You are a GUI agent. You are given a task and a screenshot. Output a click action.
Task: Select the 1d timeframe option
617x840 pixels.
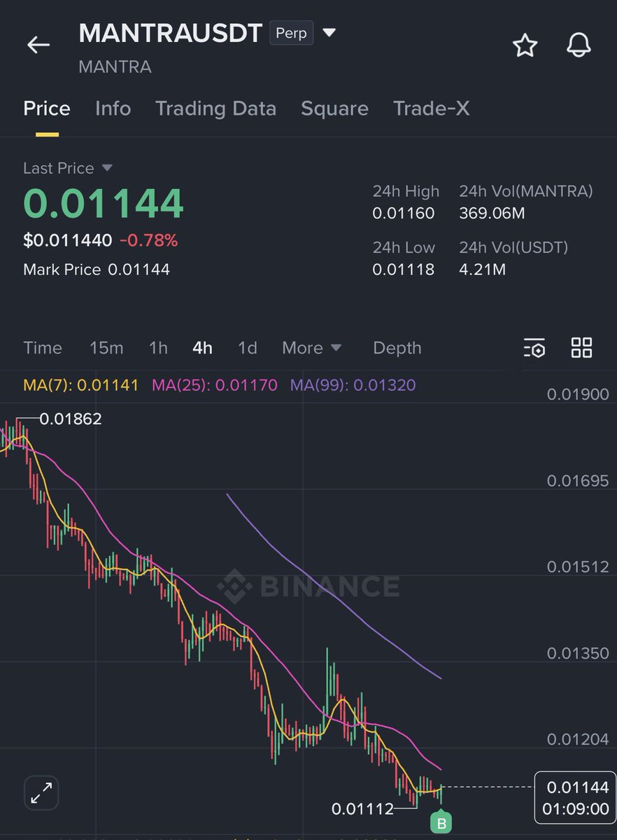(247, 348)
